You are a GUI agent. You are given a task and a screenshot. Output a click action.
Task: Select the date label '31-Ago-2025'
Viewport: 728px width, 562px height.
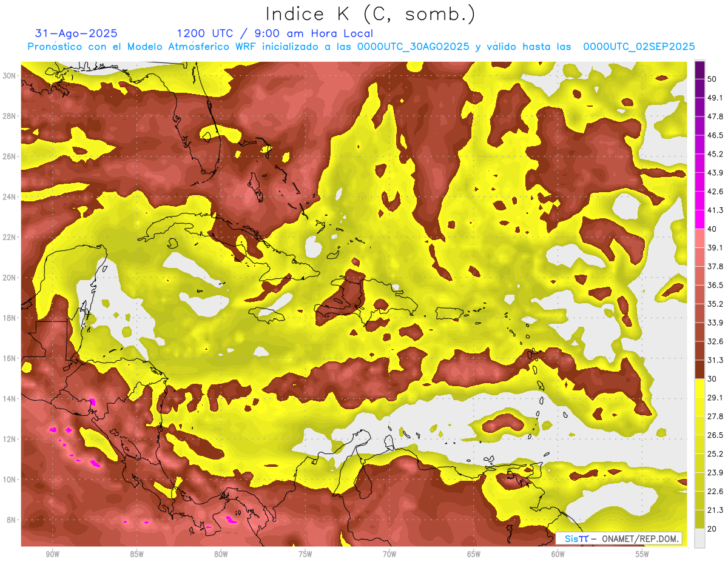[x=76, y=33]
